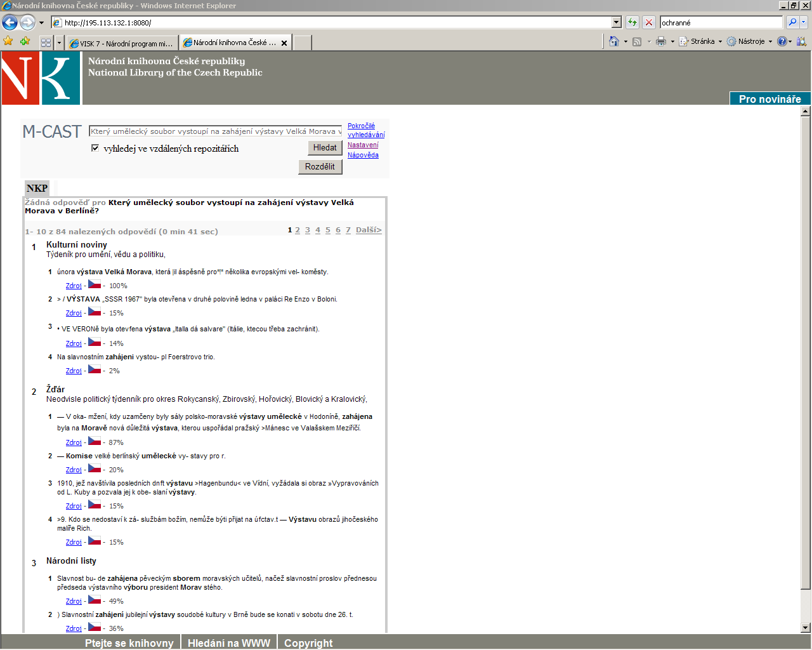
Task: Click the M-CAST question input field
Action: pyautogui.click(x=216, y=131)
